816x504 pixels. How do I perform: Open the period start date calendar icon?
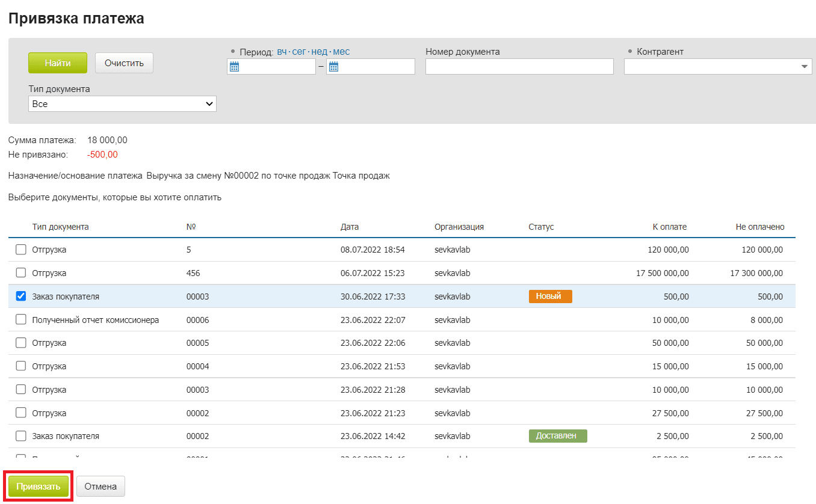235,67
